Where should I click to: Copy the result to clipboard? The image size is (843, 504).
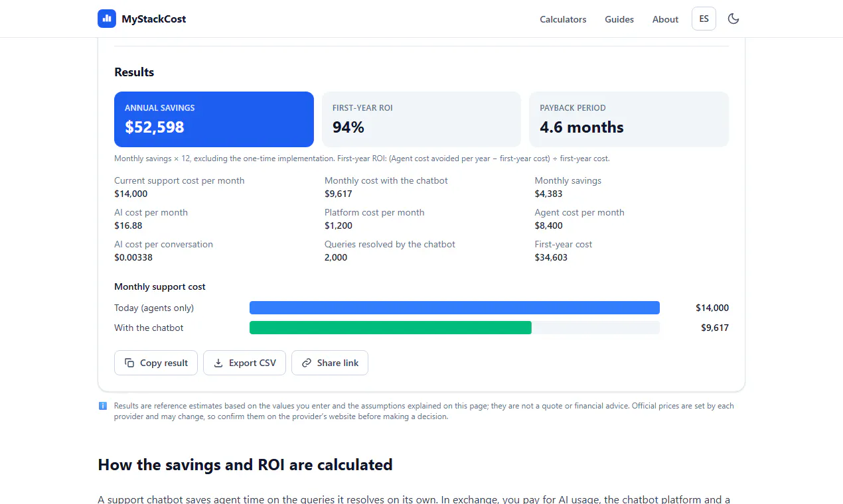(x=156, y=363)
